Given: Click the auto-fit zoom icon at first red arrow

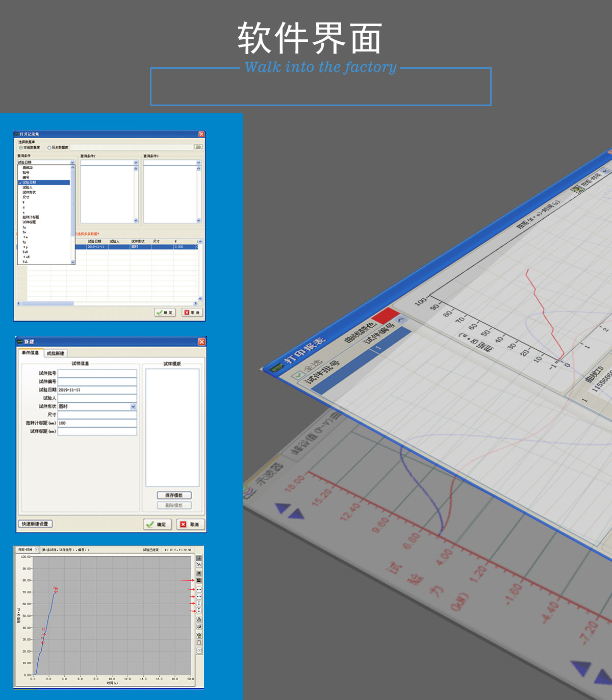Looking at the screenshot, I should (x=199, y=580).
